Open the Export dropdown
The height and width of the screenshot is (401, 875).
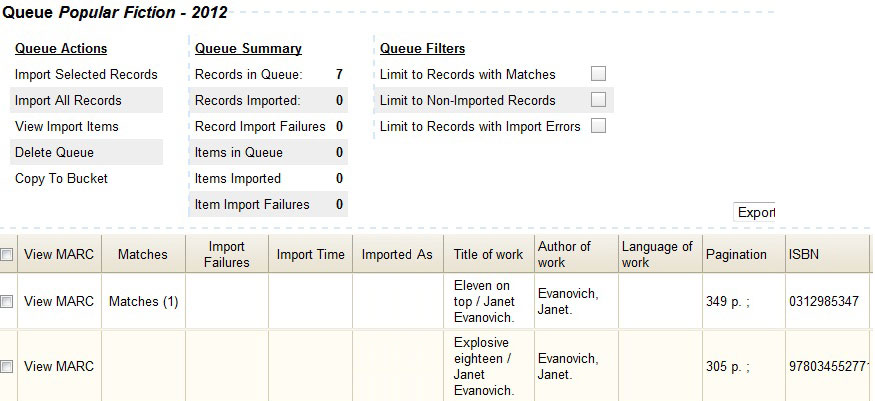coord(754,212)
